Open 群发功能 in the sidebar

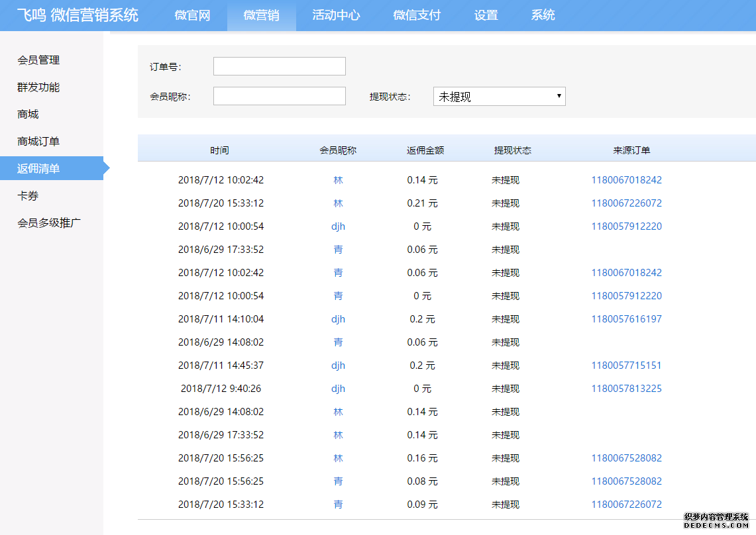(x=38, y=87)
